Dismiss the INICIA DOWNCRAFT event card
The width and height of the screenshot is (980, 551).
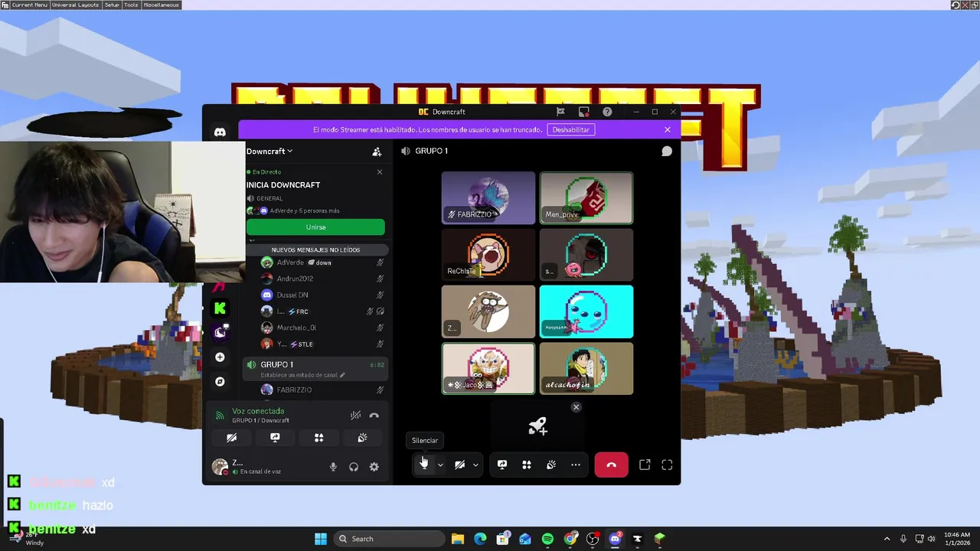(x=380, y=172)
